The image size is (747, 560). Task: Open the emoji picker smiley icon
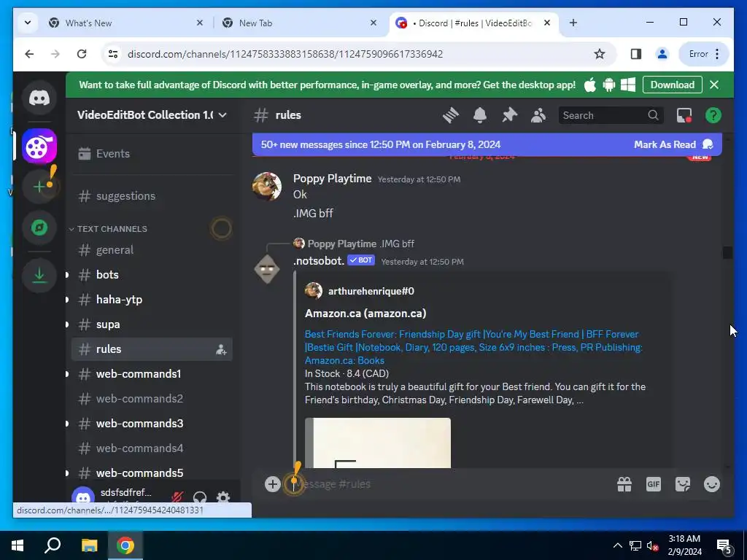click(x=712, y=484)
